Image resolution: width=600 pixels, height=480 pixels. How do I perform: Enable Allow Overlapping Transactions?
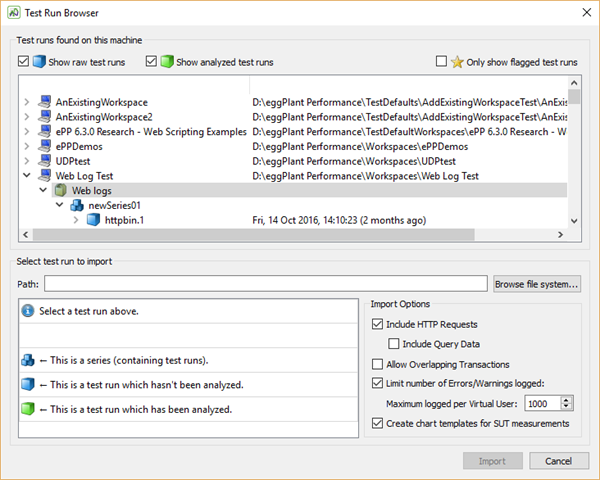click(377, 364)
